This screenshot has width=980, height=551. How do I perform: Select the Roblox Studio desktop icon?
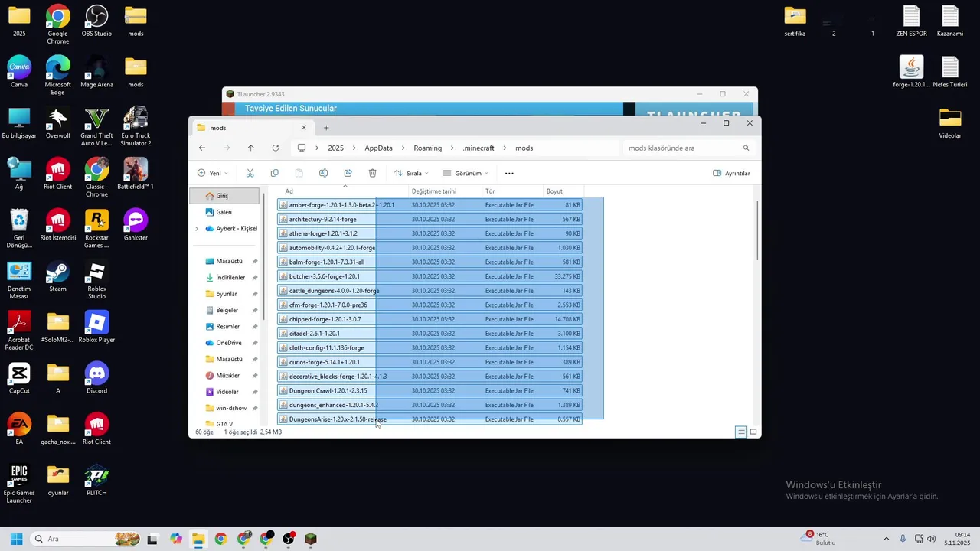click(96, 280)
